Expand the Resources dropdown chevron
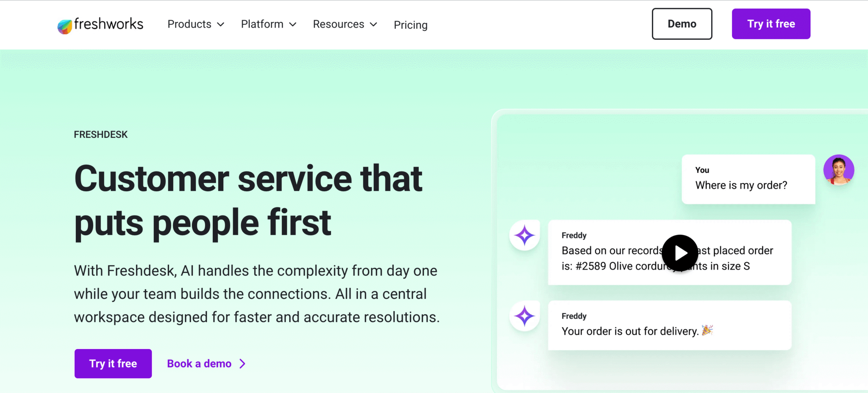 coord(373,25)
